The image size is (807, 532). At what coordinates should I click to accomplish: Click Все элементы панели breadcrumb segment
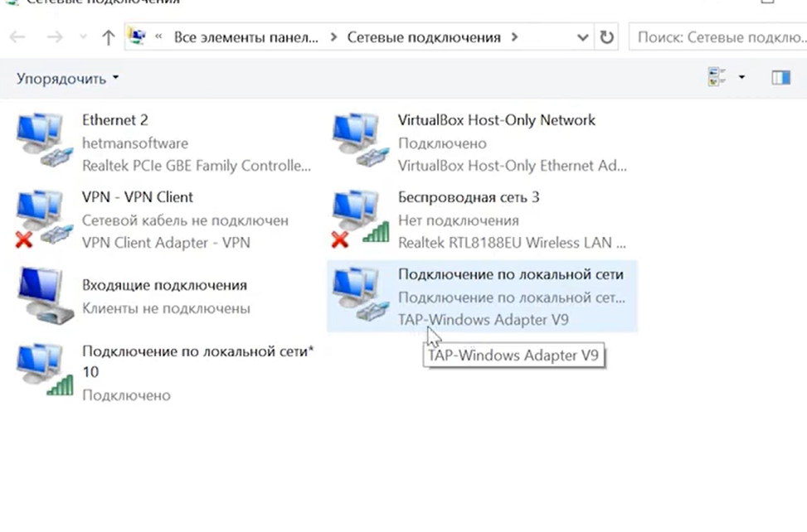click(246, 37)
